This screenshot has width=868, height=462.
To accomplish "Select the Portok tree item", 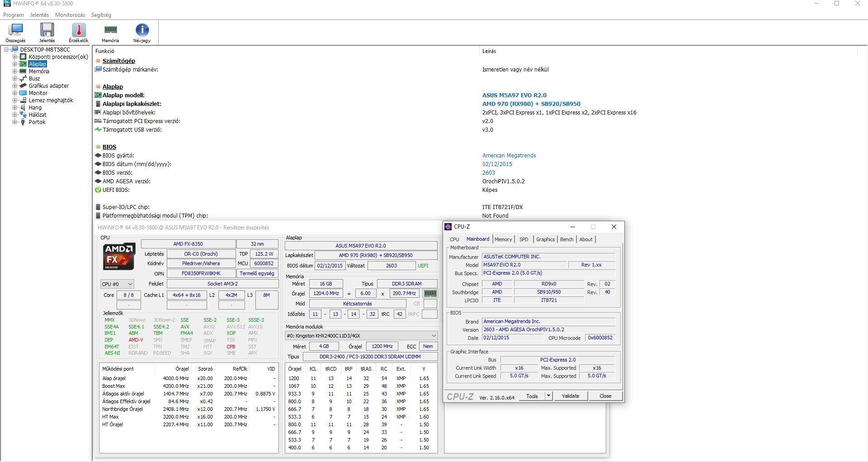I will coord(37,122).
